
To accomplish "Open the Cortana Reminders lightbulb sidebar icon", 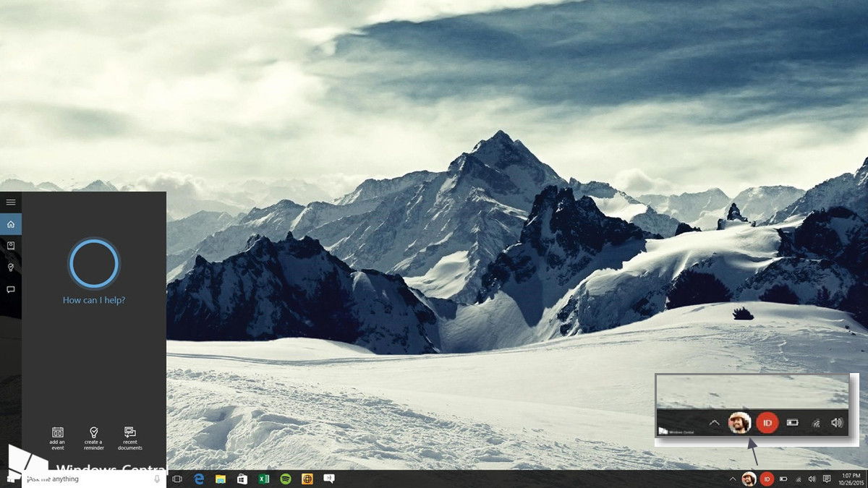I will (x=11, y=267).
